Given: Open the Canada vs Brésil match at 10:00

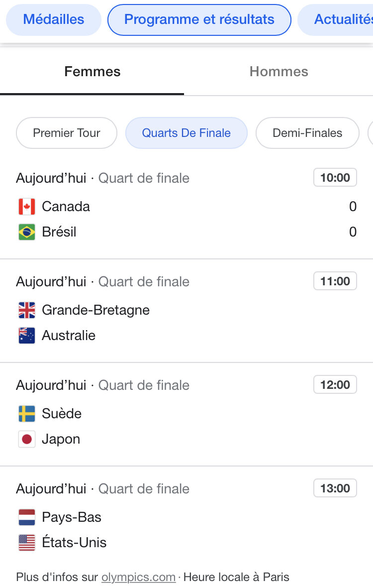Looking at the screenshot, I should (186, 206).
